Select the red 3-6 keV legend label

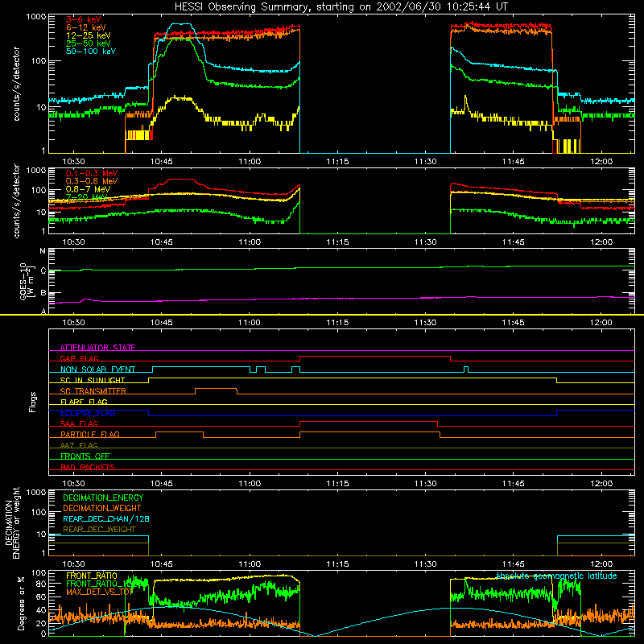point(84,19)
